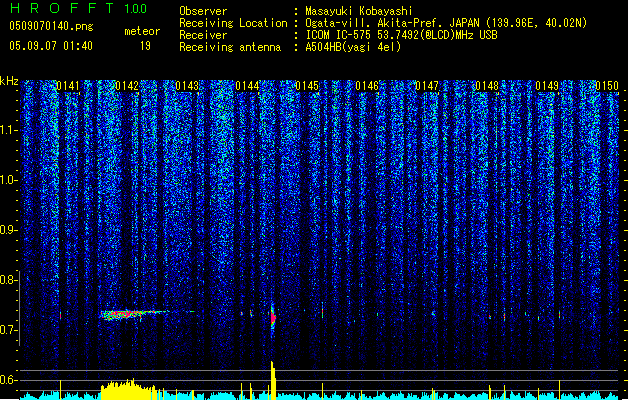Click the 0.9 frequency axis label
Viewport: 629px width, 400px height.
pyautogui.click(x=8, y=230)
